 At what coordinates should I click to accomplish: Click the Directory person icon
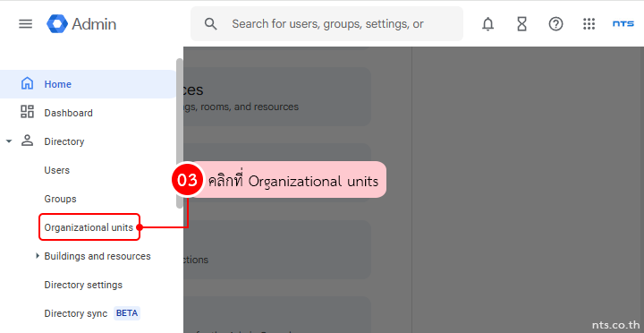27,141
